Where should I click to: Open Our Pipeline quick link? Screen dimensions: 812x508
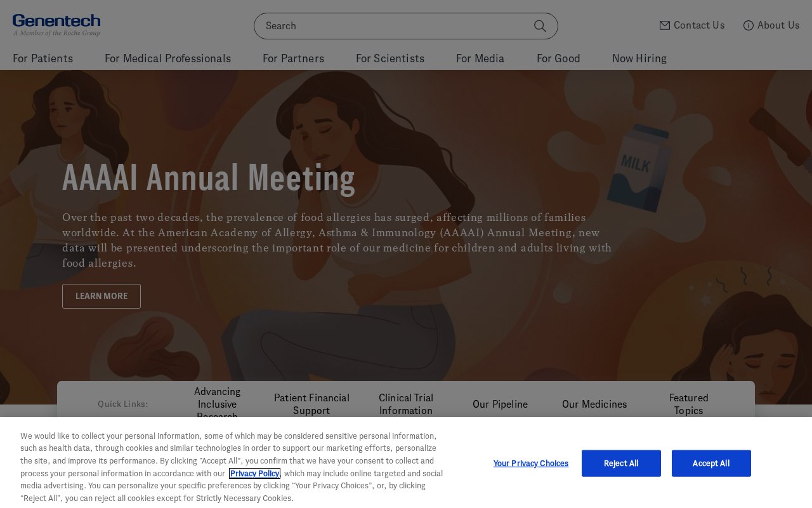point(500,404)
